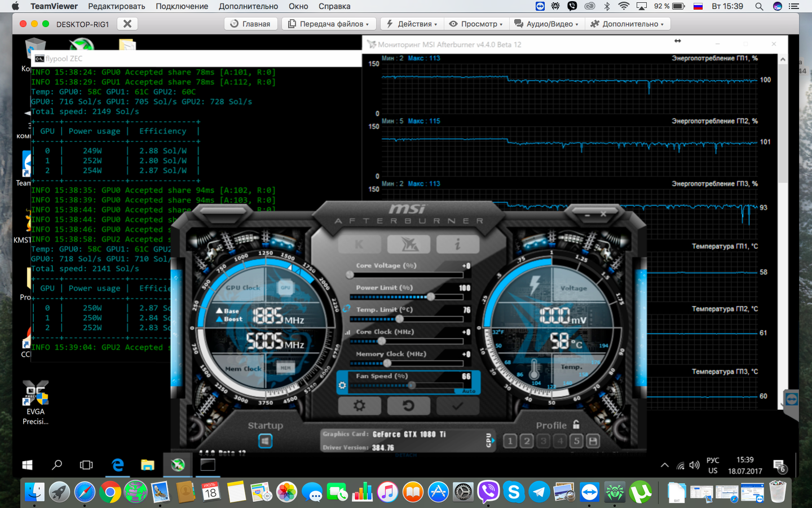This screenshot has width=812, height=508.
Task: Toggle Apply at Windows Startup button
Action: point(265,441)
